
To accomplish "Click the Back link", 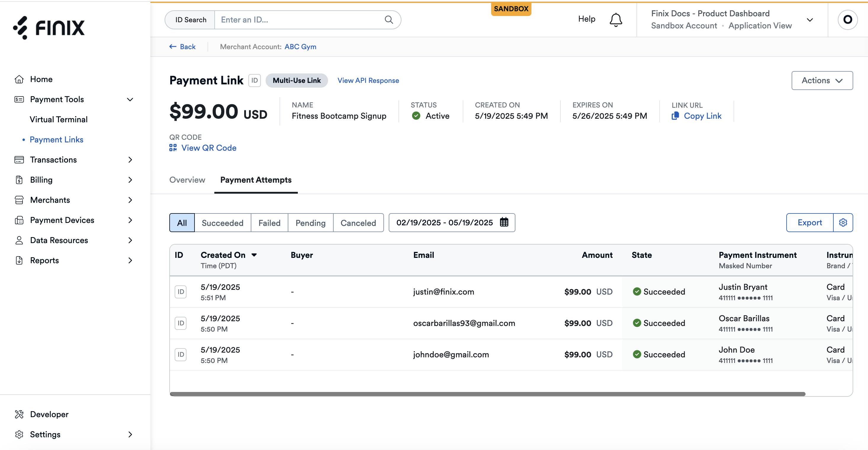I will click(x=187, y=46).
